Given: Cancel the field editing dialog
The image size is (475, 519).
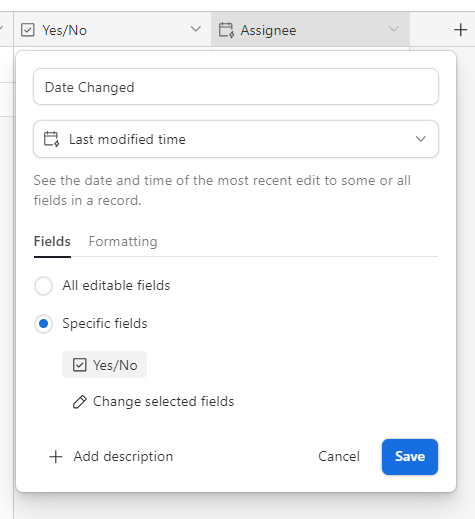Looking at the screenshot, I should point(339,457).
